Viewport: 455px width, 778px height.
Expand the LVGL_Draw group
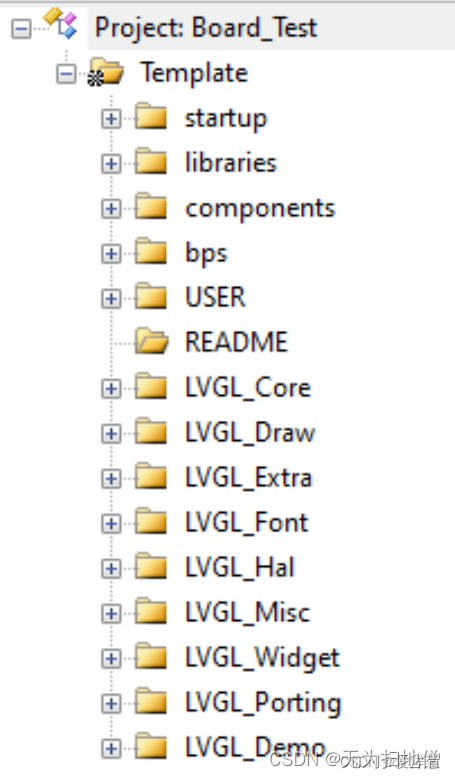tap(111, 434)
